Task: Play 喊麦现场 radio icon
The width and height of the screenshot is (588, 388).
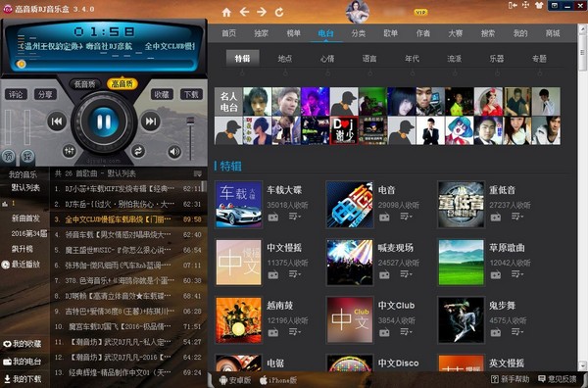Action: click(384, 274)
